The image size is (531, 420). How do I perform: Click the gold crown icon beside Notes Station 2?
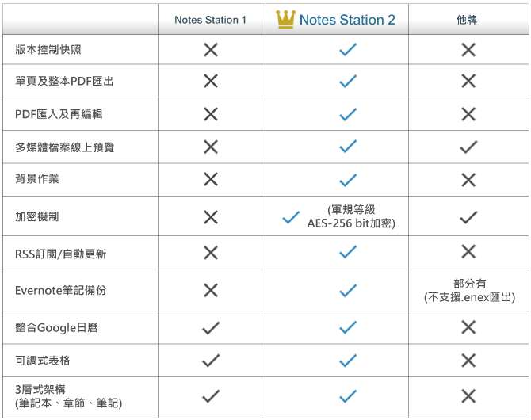coord(285,19)
